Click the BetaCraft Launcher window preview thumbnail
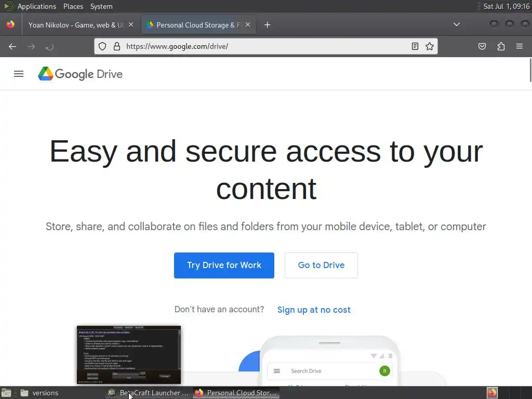This screenshot has height=399, width=532. point(129,354)
